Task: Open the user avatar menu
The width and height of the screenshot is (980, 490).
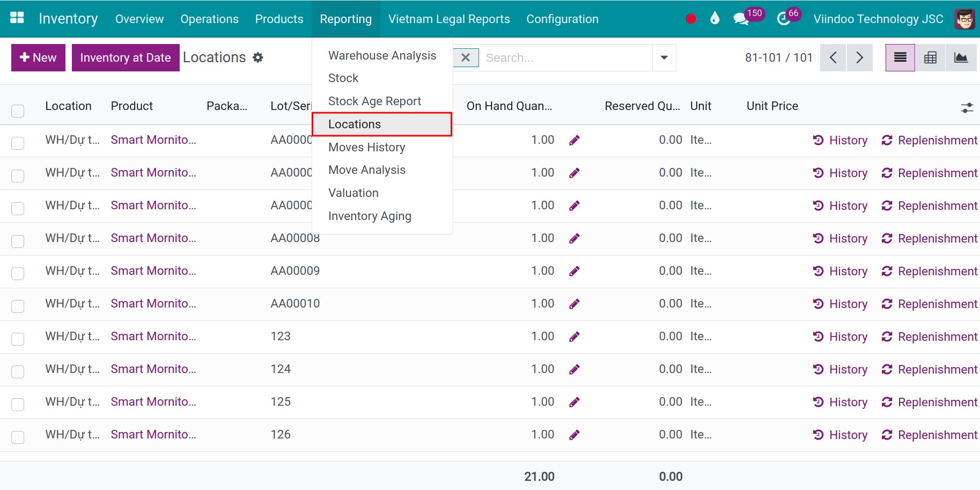Action: pyautogui.click(x=964, y=19)
